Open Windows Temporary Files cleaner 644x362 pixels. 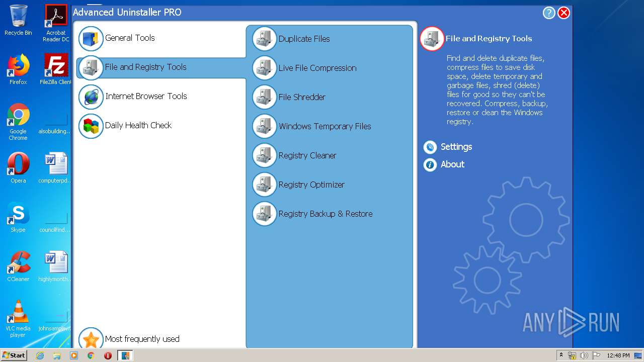pos(325,127)
